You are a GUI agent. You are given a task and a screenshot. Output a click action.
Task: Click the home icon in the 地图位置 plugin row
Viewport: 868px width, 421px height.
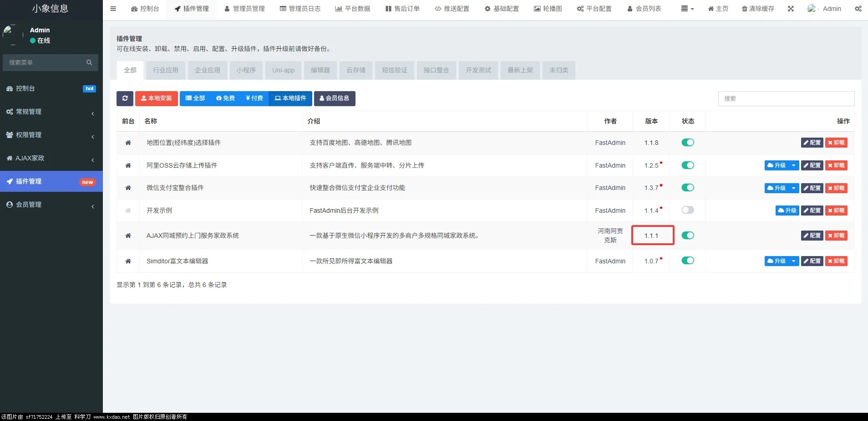point(128,143)
